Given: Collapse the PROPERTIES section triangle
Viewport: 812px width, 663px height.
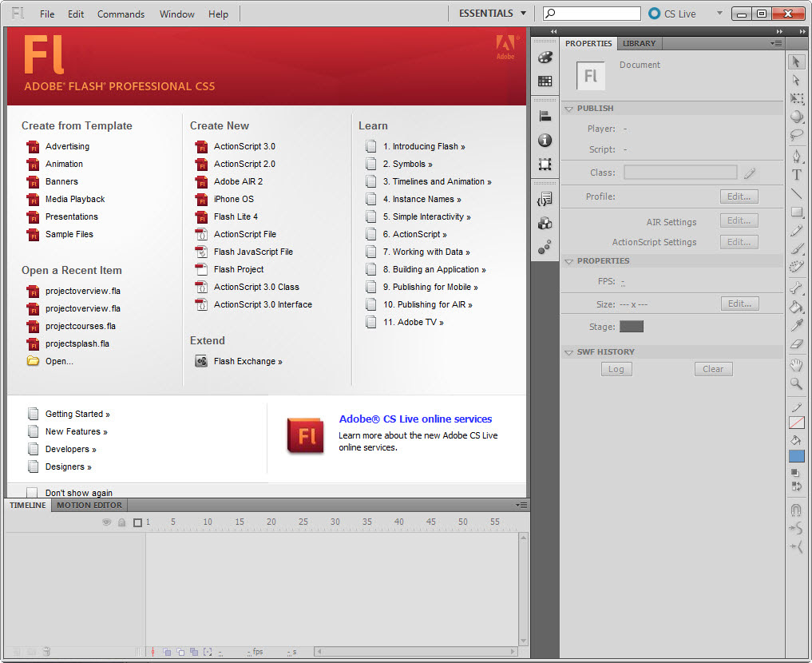Looking at the screenshot, I should [x=568, y=261].
